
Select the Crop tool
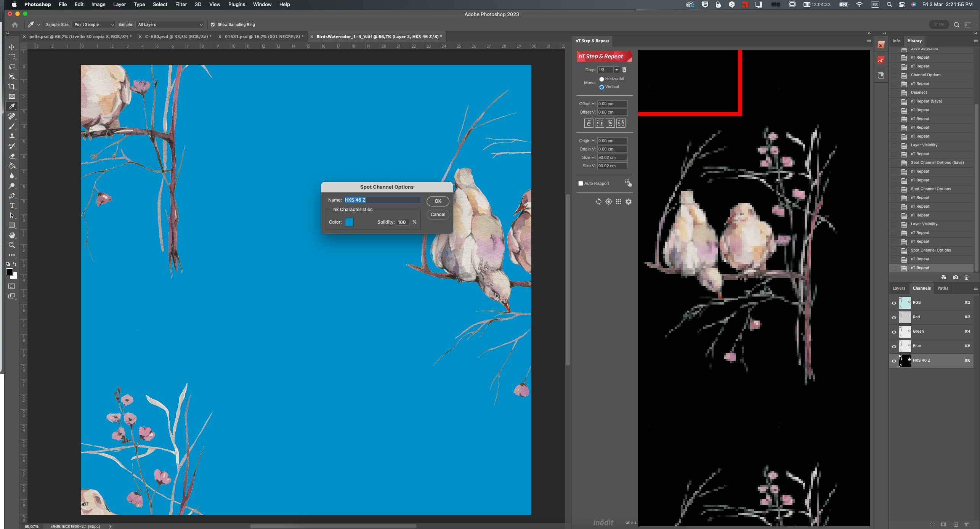pyautogui.click(x=12, y=87)
